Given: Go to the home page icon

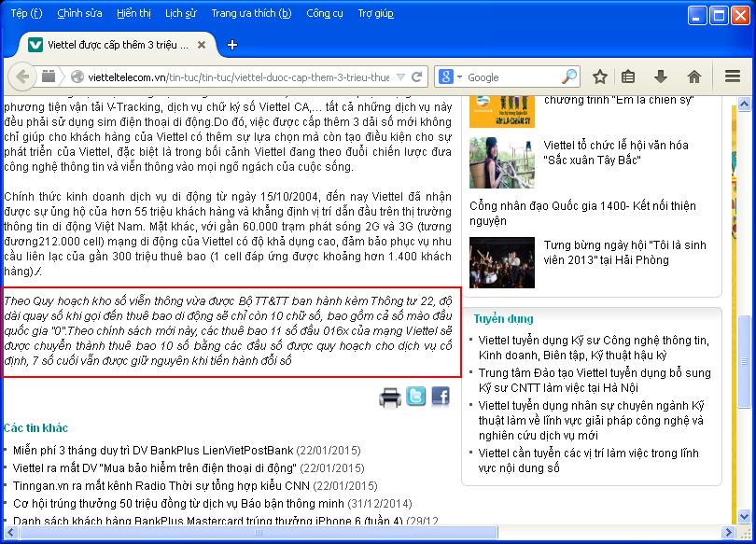Looking at the screenshot, I should [x=694, y=77].
